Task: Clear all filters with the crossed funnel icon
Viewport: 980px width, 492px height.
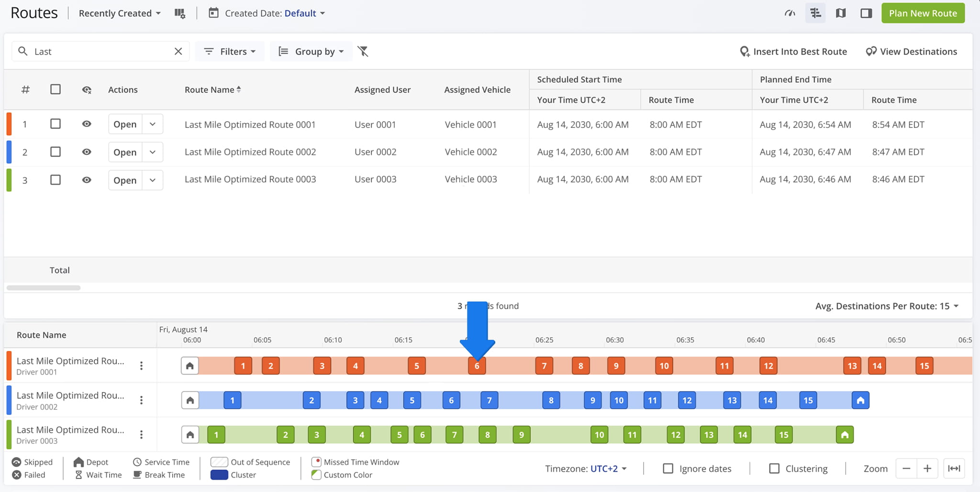Action: pos(363,51)
